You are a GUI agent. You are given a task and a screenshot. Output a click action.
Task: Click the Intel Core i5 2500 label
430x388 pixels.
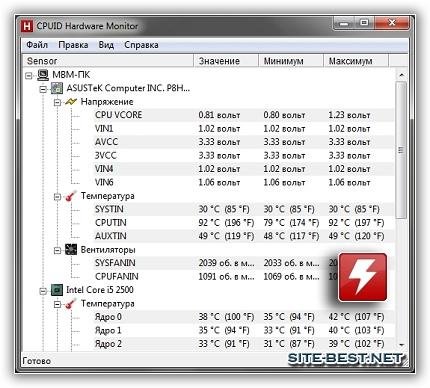[100, 290]
